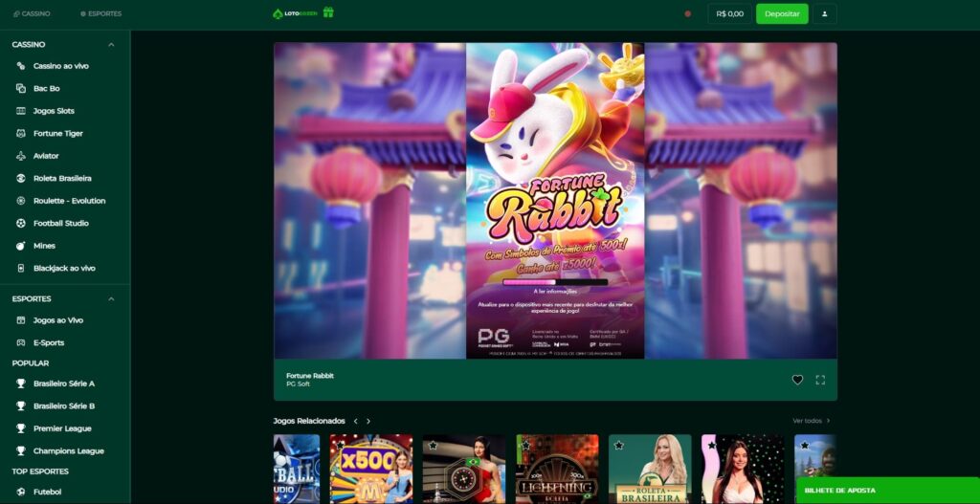The width and height of the screenshot is (980, 504).
Task: Favorite the x500 game card star
Action: point(340,446)
